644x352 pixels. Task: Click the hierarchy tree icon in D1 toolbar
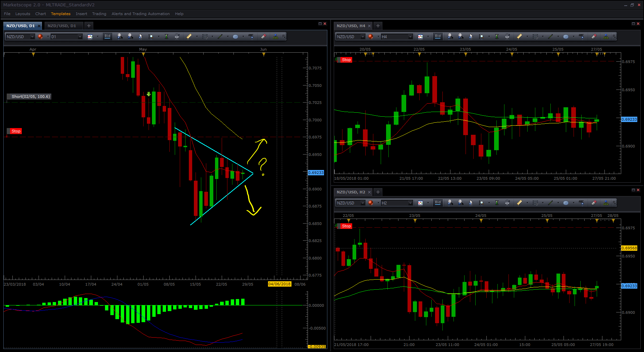tap(275, 36)
